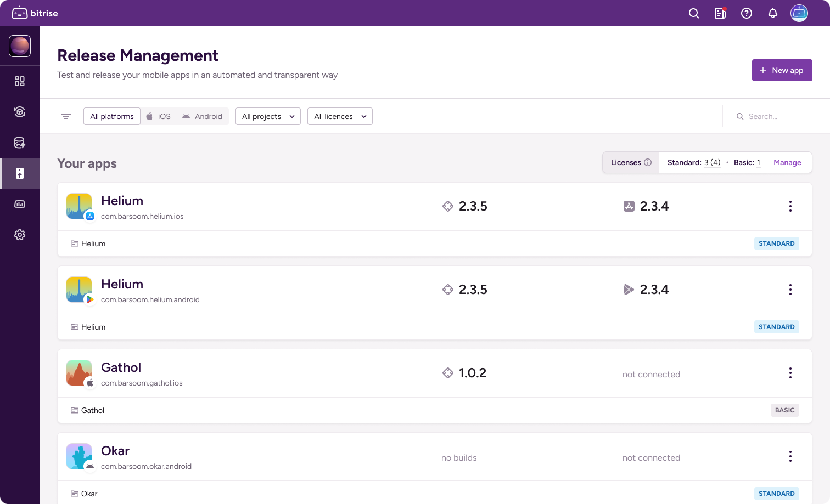Open Helium Android app icon
Viewport: 830px width, 504px height.
pos(79,290)
